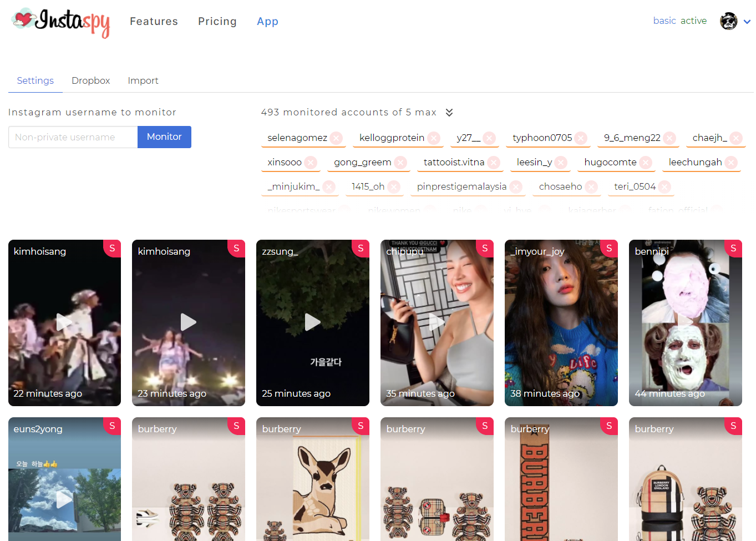
Task: Click the basic active plan label
Action: 680,21
